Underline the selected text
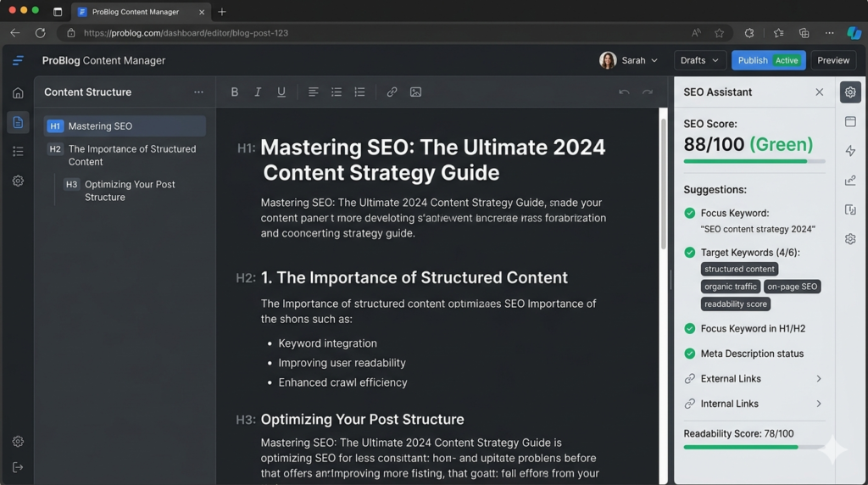868x485 pixels. pos(281,92)
